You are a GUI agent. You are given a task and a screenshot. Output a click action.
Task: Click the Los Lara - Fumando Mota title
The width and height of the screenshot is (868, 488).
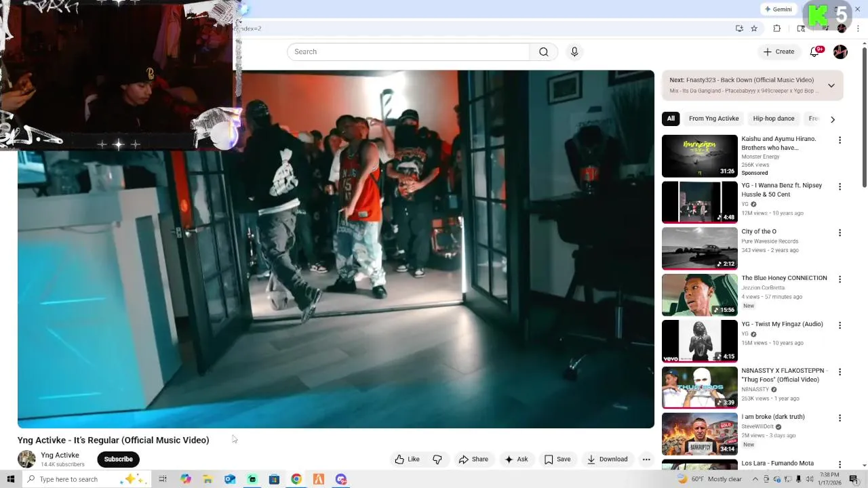pos(777,464)
